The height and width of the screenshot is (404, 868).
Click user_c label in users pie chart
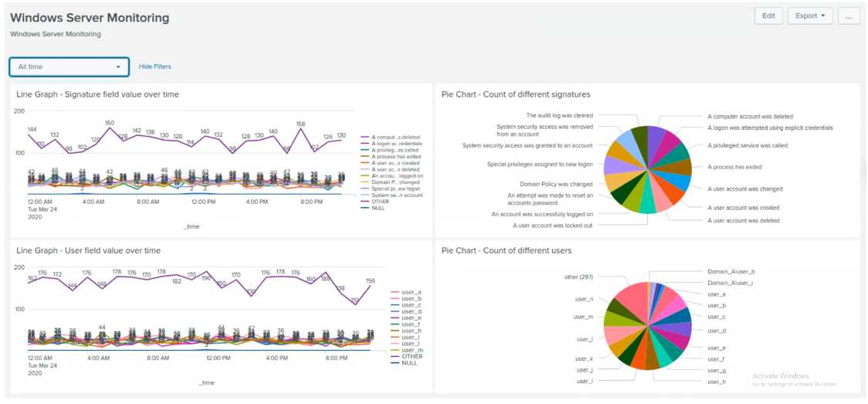[717, 317]
